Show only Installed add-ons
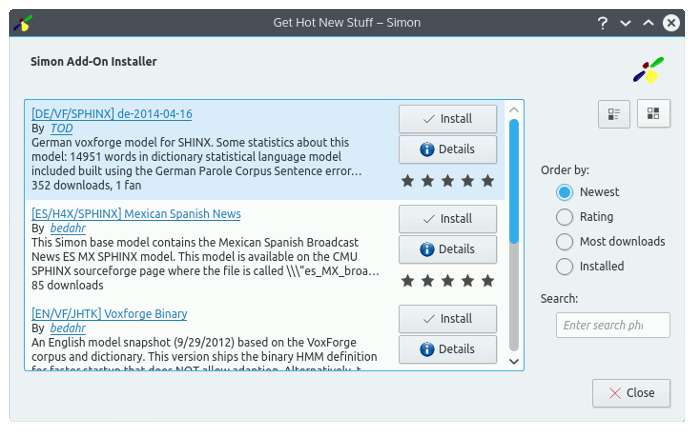The height and width of the screenshot is (437, 700). [x=564, y=267]
